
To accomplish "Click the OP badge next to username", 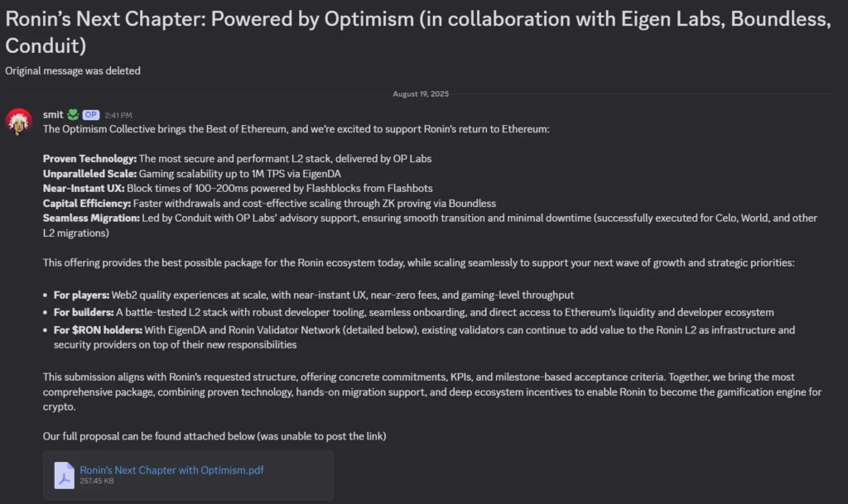I will 91,115.
